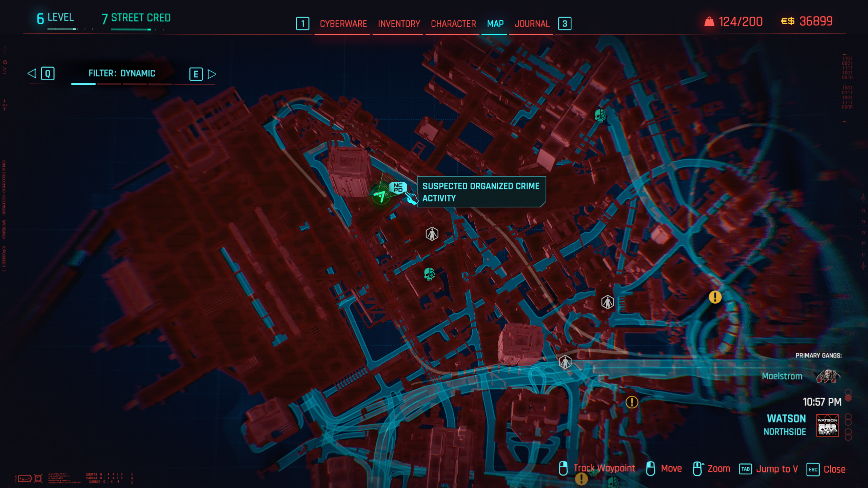Click Jump to V control
This screenshot has height=488, width=868.
pos(776,469)
